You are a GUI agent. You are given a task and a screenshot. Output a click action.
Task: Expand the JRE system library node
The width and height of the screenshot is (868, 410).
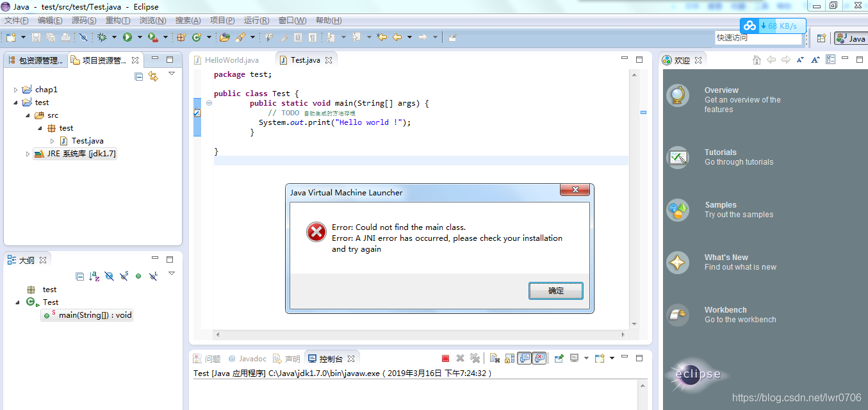point(28,154)
